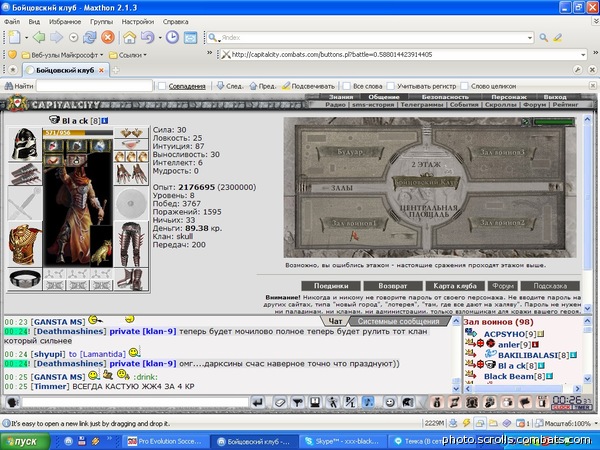The image size is (600, 450).
Task: Select the Бойцовский клуб browser tab
Action: [x=65, y=70]
